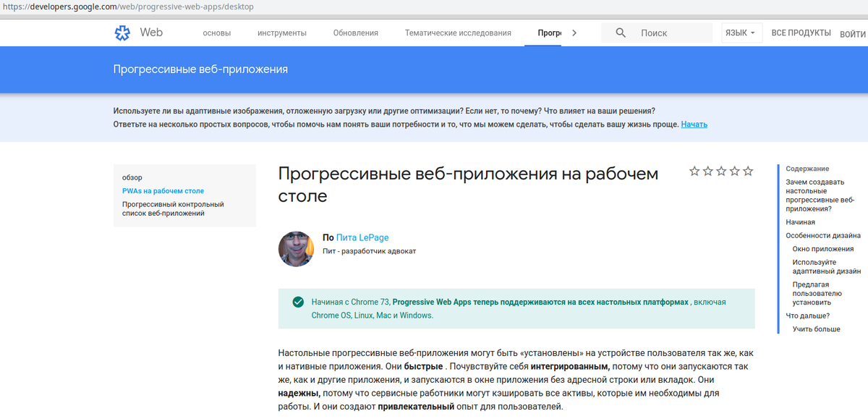Click the Web brand text in header
Image resolution: width=868 pixels, height=419 pixels.
pyautogui.click(x=151, y=33)
